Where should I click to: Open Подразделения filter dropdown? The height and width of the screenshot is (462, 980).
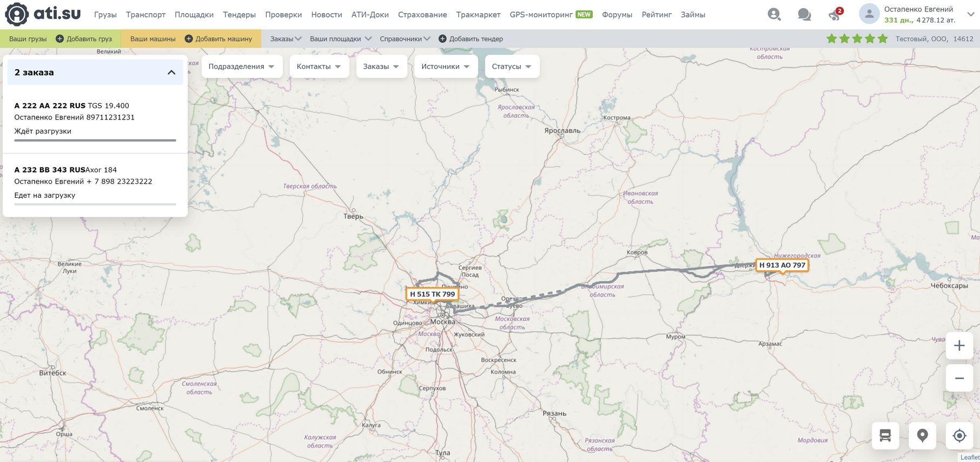[x=242, y=66]
